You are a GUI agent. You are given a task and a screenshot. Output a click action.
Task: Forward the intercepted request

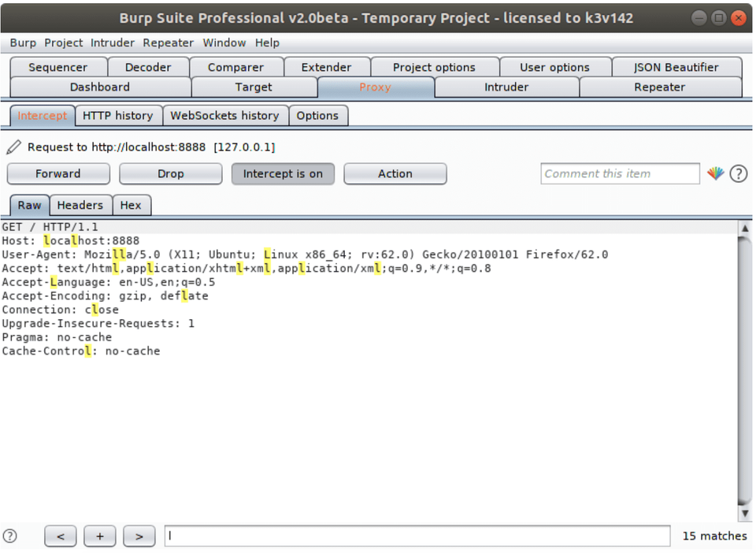pos(58,174)
